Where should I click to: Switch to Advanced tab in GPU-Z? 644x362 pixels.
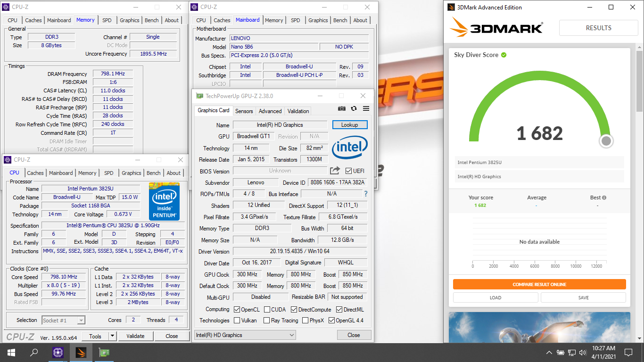[270, 111]
